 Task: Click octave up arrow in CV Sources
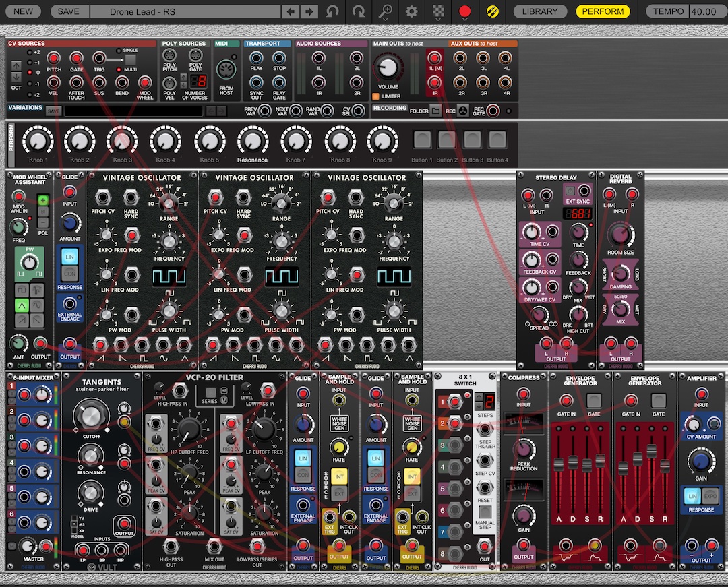(x=16, y=66)
